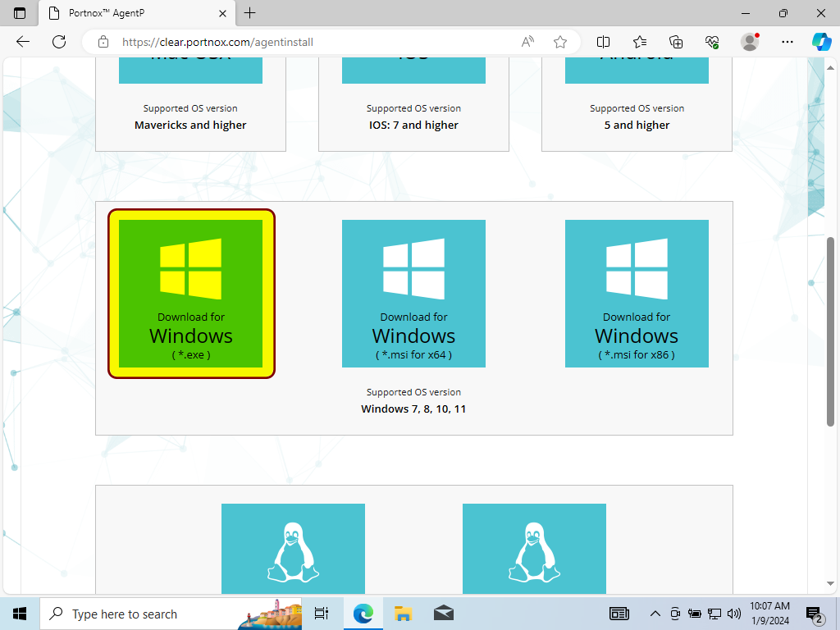840x630 pixels.
Task: Open Task View from the taskbar
Action: point(322,614)
